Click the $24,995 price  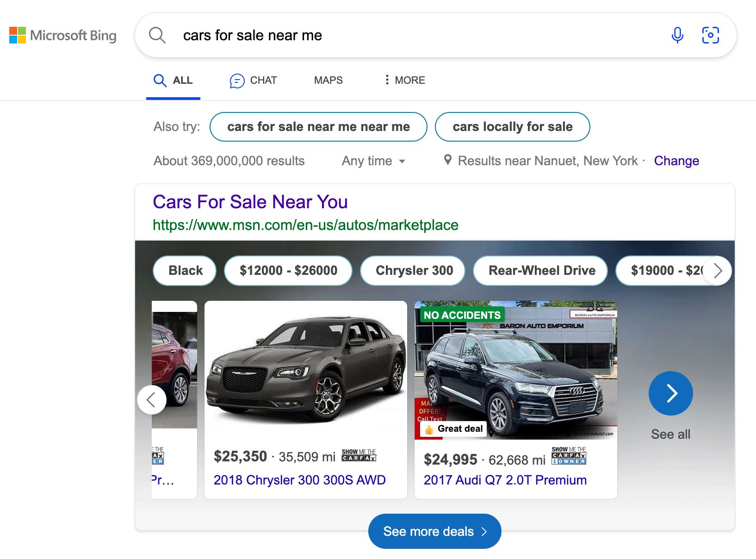(x=451, y=460)
